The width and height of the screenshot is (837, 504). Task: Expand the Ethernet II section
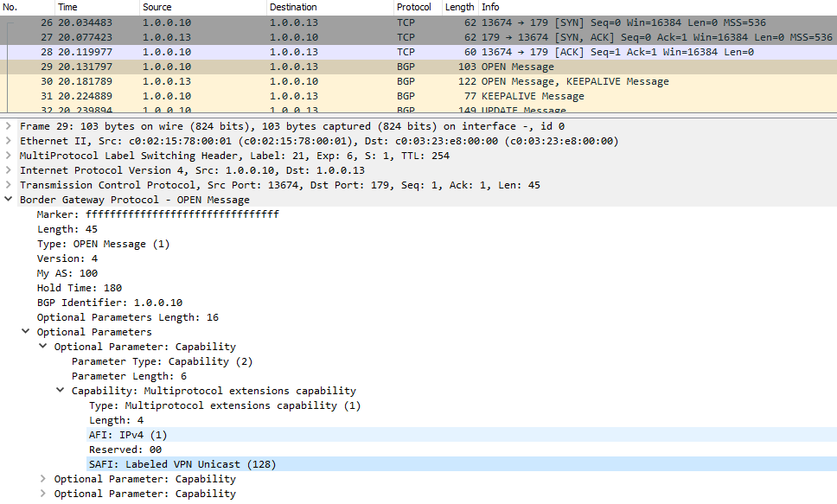[9, 141]
